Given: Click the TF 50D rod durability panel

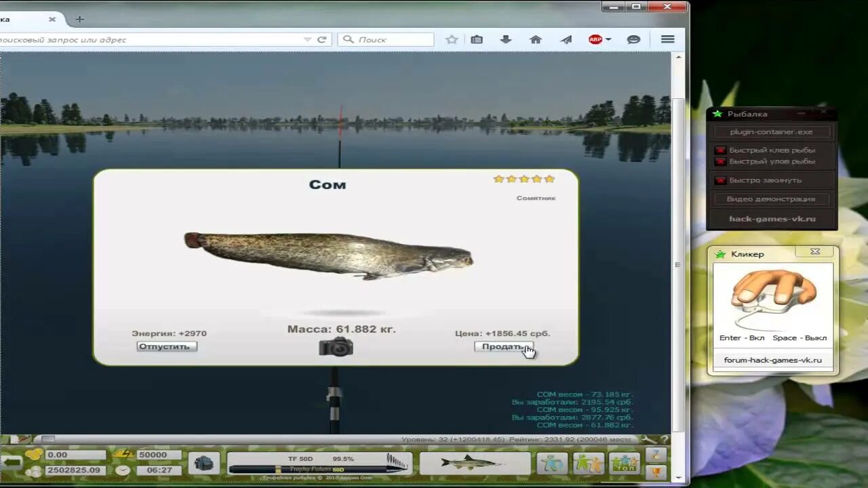Looking at the screenshot, I should (319, 464).
